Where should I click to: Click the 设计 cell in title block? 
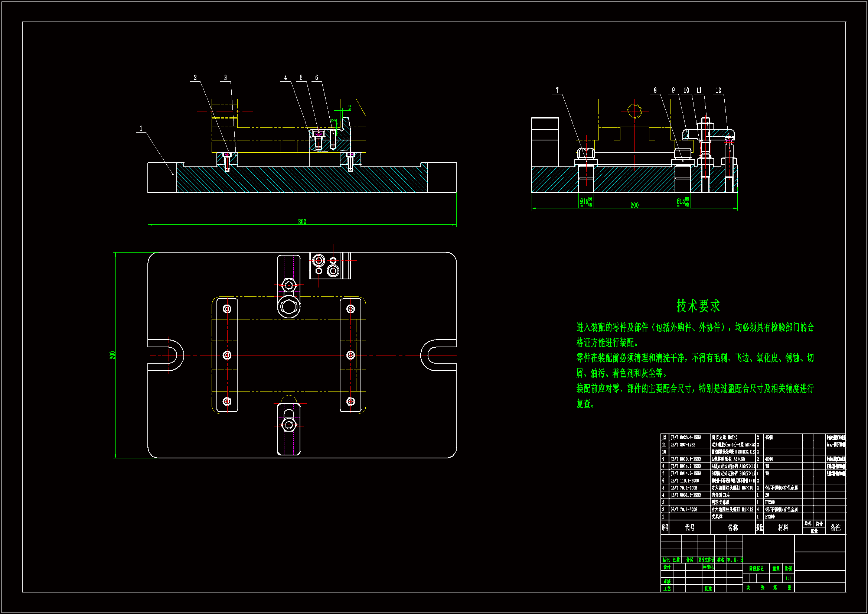(667, 568)
